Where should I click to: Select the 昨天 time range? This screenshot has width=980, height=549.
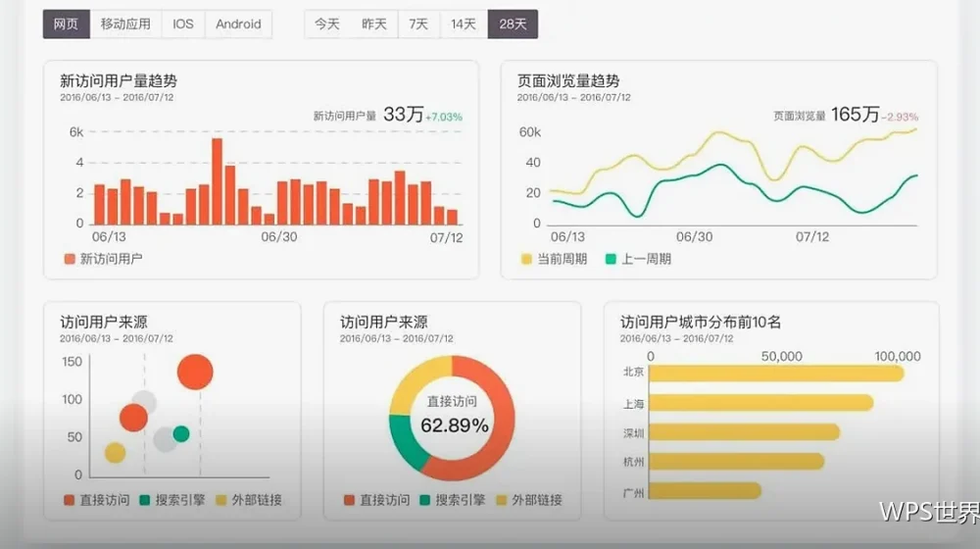pyautogui.click(x=373, y=25)
